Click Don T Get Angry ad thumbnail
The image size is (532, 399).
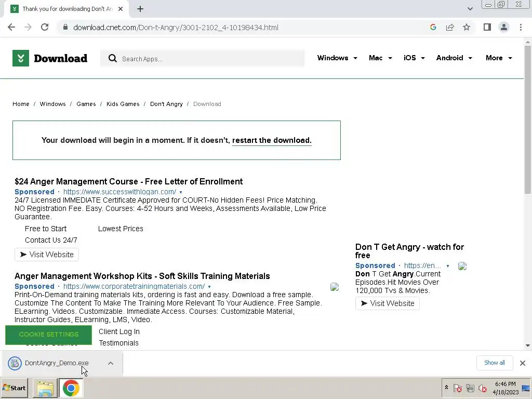click(462, 266)
